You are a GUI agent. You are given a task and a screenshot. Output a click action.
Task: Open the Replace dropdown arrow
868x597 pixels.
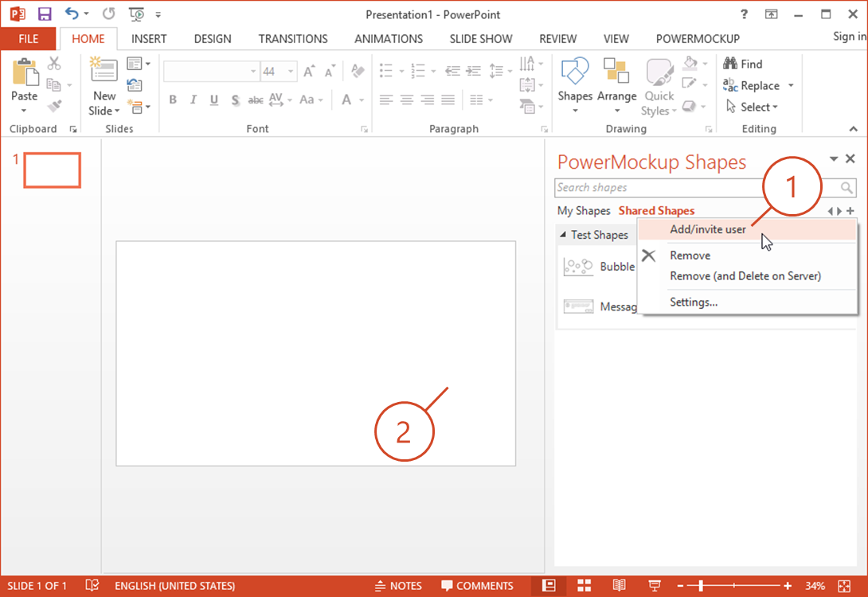coord(791,85)
